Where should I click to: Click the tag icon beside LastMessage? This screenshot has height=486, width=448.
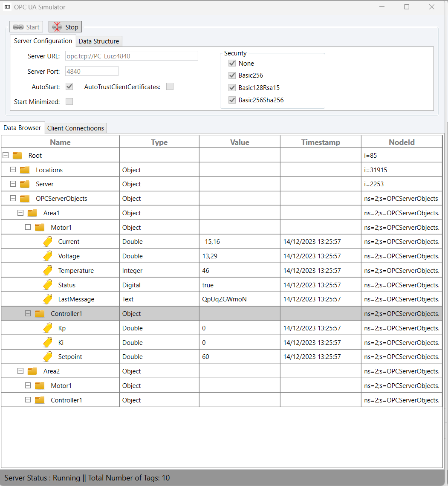pyautogui.click(x=48, y=299)
